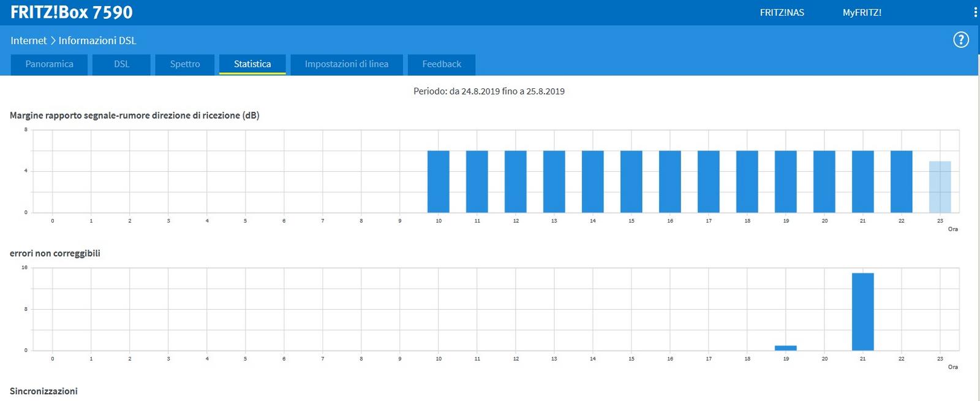Click the 'Sincronizzazioni' heading
Screen dimensions: 980x401
[43, 391]
